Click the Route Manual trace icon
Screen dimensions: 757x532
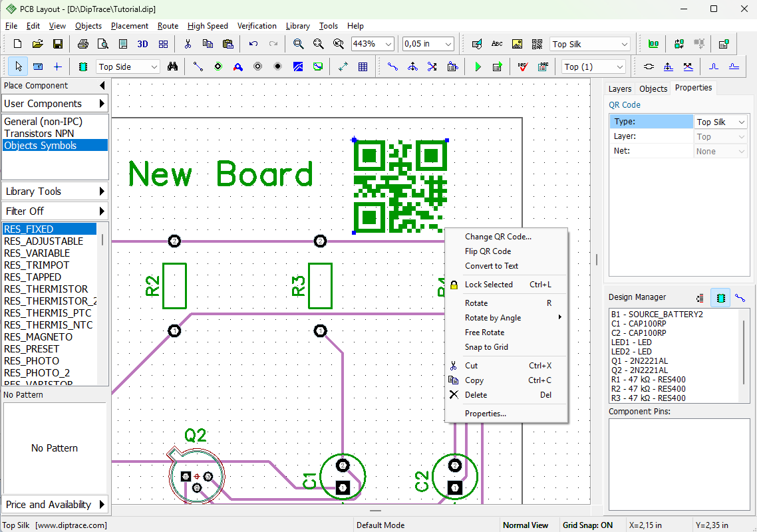pyautogui.click(x=392, y=66)
